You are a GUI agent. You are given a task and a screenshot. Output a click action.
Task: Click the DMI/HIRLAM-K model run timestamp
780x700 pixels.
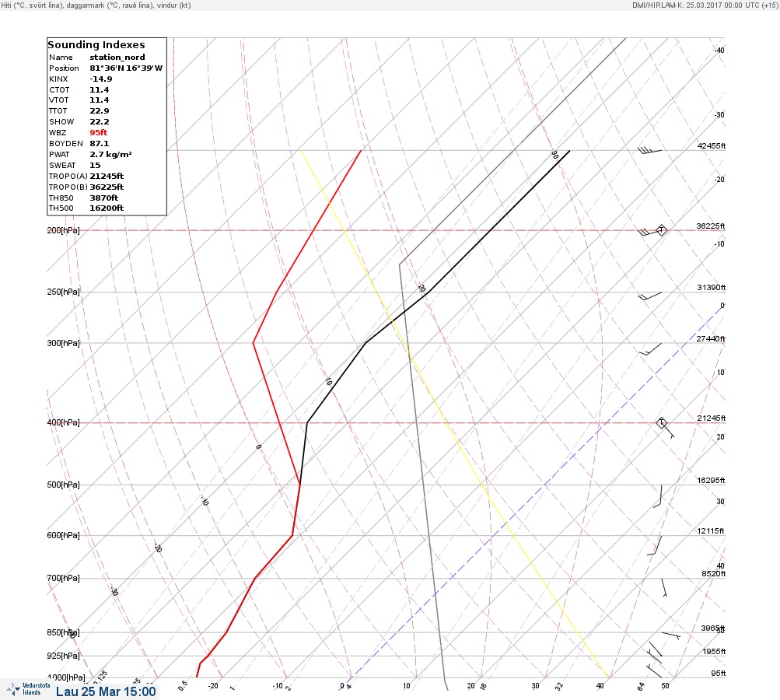[705, 5]
